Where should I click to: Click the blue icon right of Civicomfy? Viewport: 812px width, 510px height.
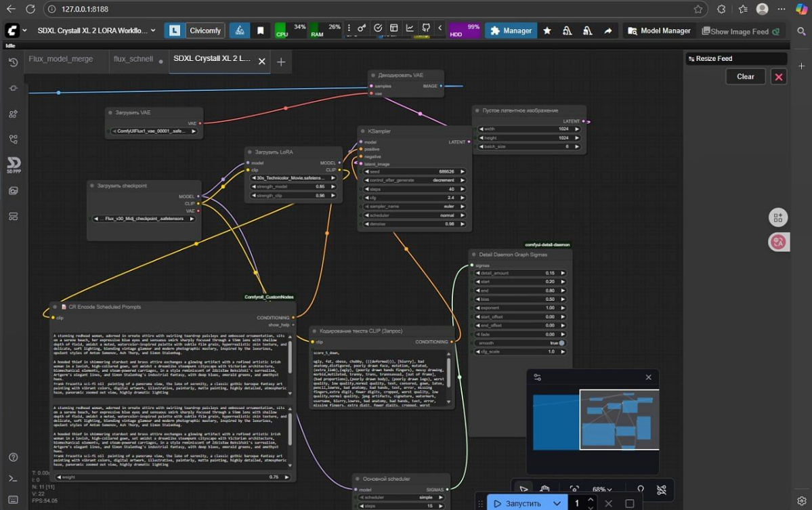click(x=239, y=30)
